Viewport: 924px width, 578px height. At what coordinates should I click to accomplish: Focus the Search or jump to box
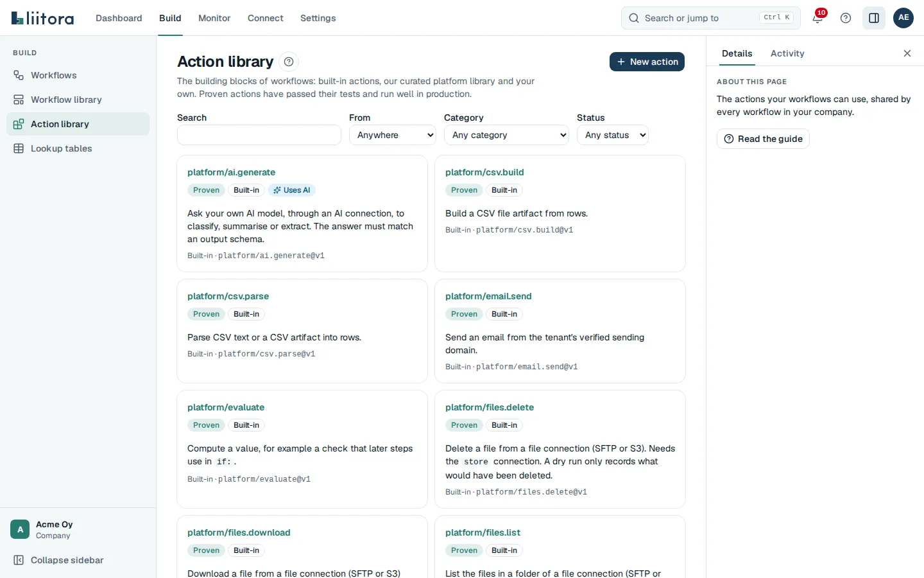tap(711, 18)
